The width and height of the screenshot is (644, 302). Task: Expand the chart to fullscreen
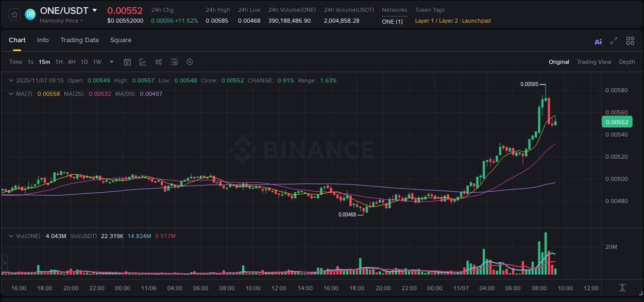tap(614, 41)
